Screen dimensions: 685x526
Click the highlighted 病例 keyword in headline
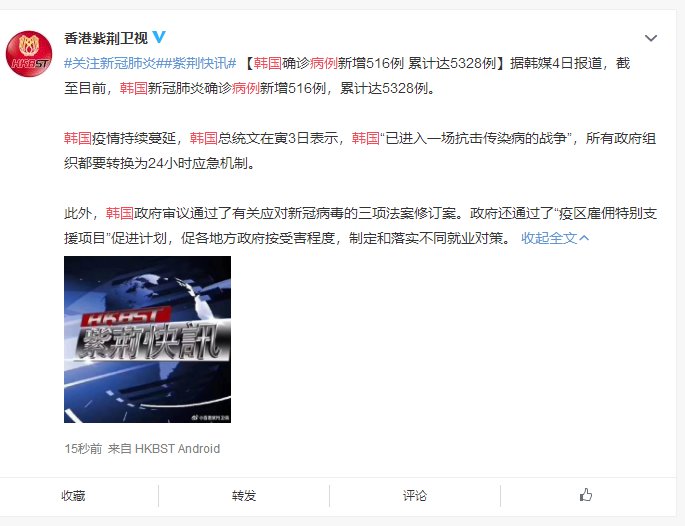324,63
